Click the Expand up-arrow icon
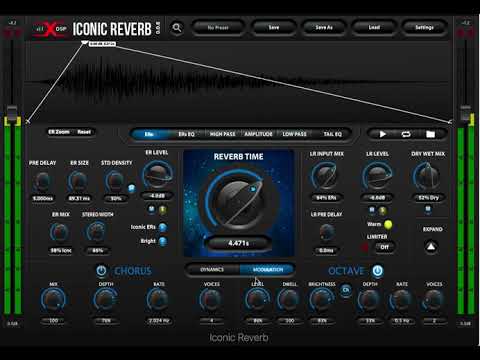 431,247
